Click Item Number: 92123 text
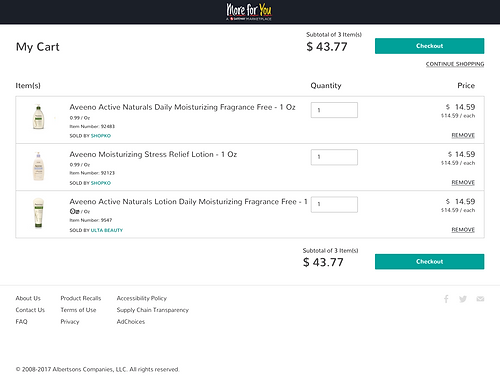The height and width of the screenshot is (383, 500). [x=92, y=173]
